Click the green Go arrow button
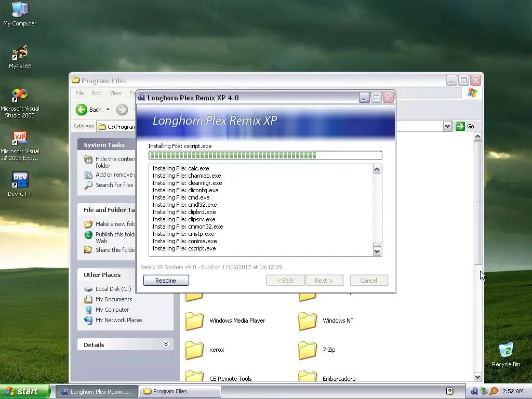 (460, 126)
